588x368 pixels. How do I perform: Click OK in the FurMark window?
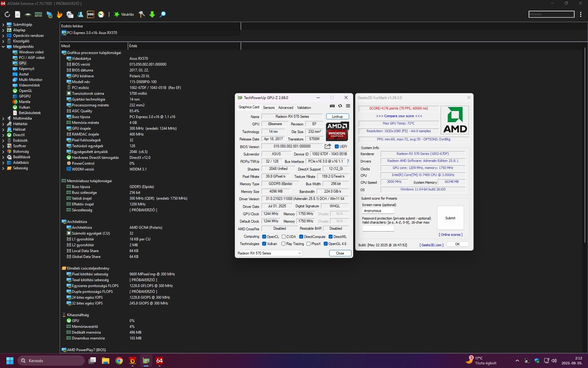coord(457,244)
